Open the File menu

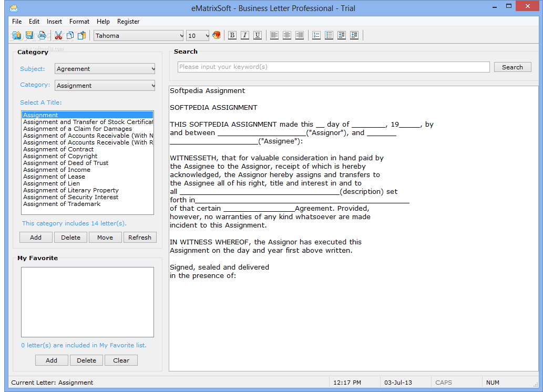click(17, 22)
